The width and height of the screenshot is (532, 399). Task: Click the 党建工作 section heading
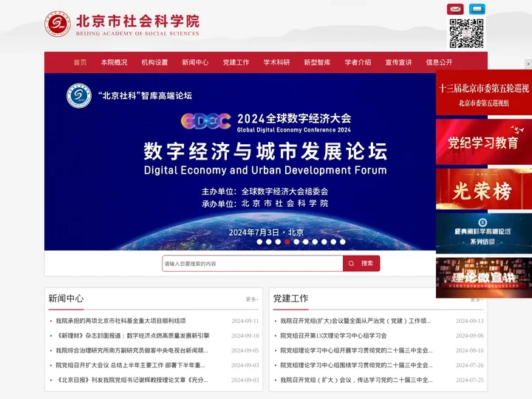click(291, 299)
